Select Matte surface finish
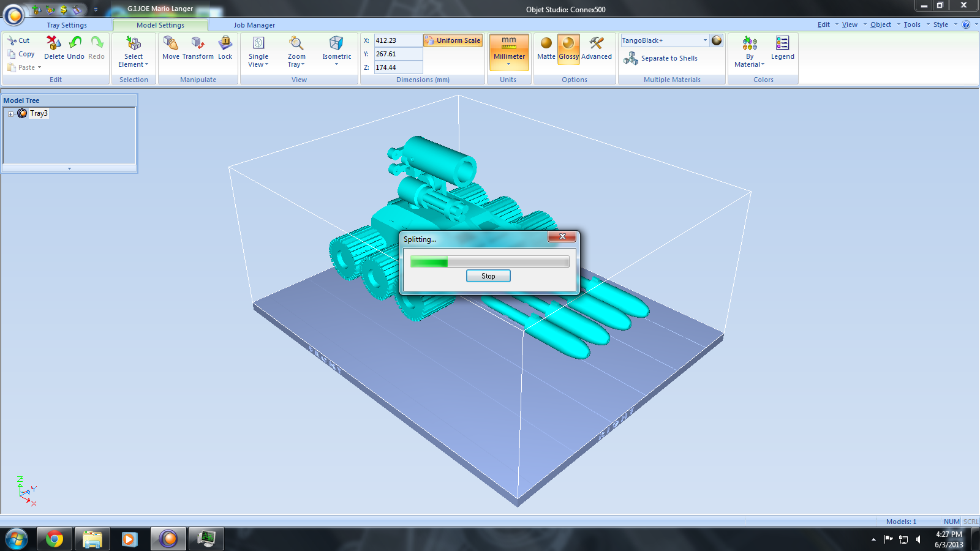Viewport: 980px width, 551px height. pyautogui.click(x=546, y=48)
